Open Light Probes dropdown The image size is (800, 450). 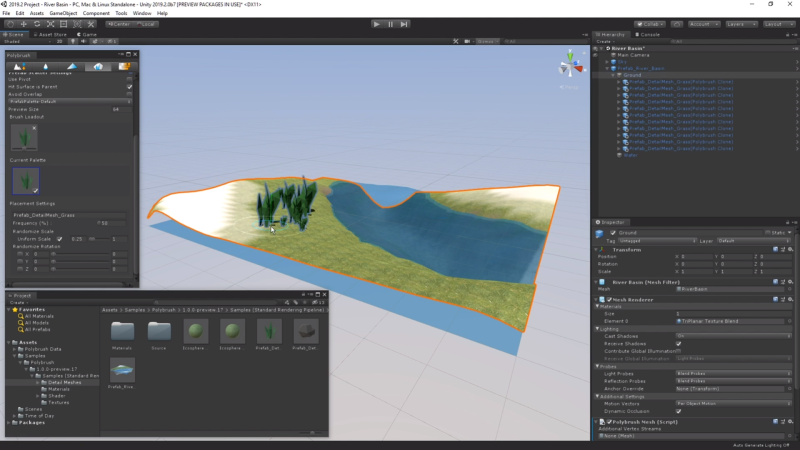[734, 373]
